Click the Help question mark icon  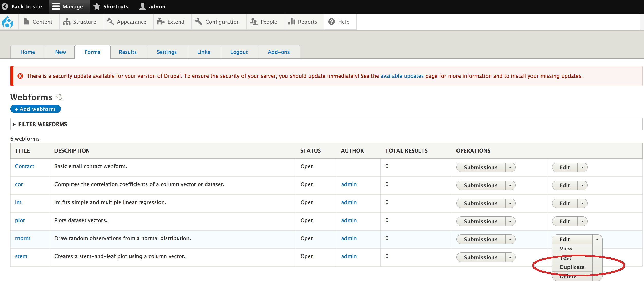pyautogui.click(x=332, y=22)
